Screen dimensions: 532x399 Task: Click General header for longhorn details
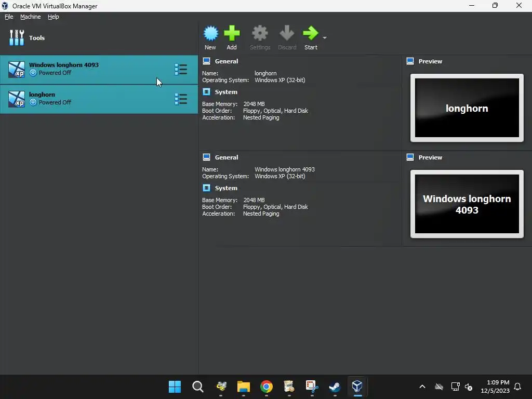[x=227, y=61]
